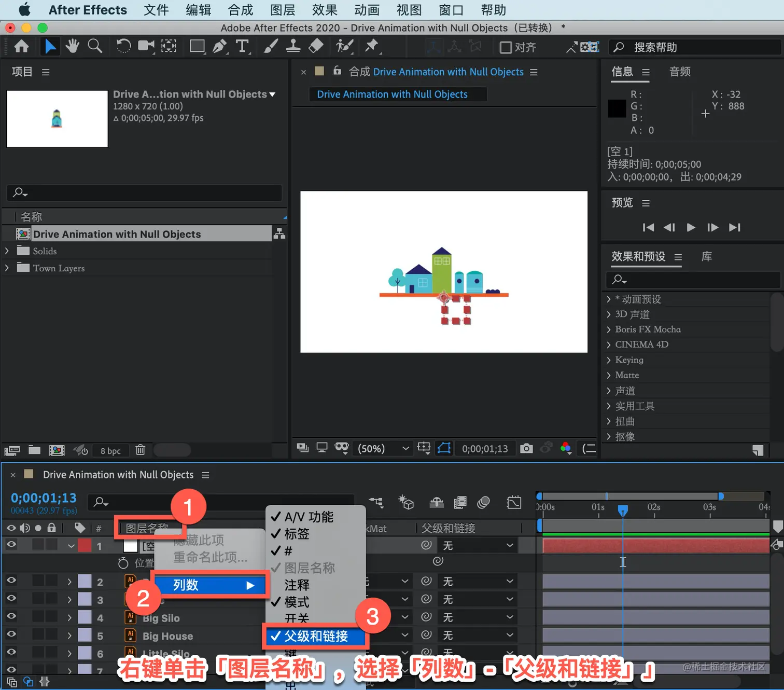Click the current time indicator in timeline ruler
Image resolution: width=784 pixels, height=690 pixels.
click(x=623, y=510)
